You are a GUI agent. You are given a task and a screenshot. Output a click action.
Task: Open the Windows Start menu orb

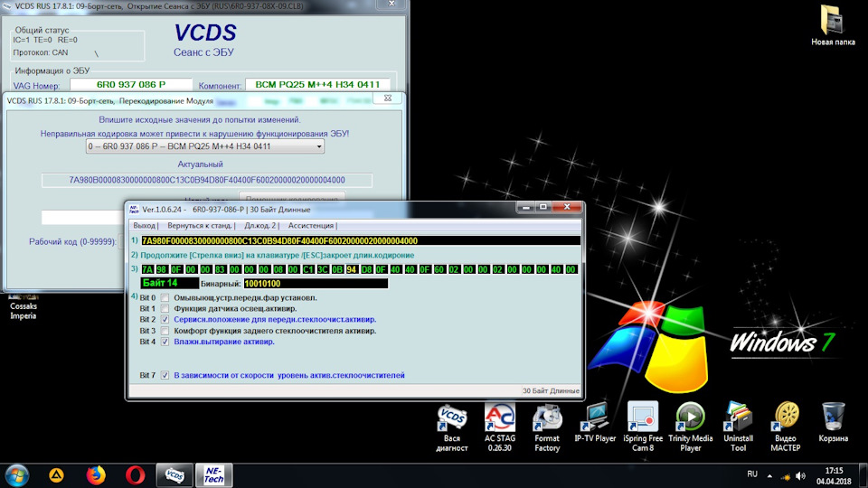16,475
